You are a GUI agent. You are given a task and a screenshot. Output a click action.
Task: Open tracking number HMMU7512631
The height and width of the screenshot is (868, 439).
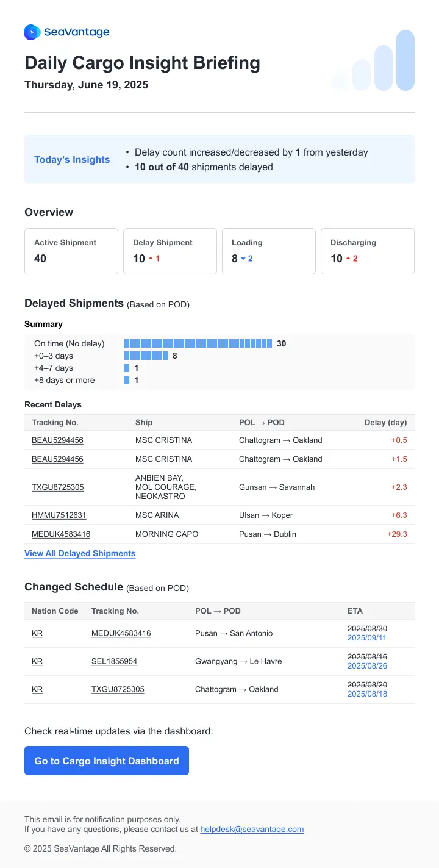click(59, 515)
